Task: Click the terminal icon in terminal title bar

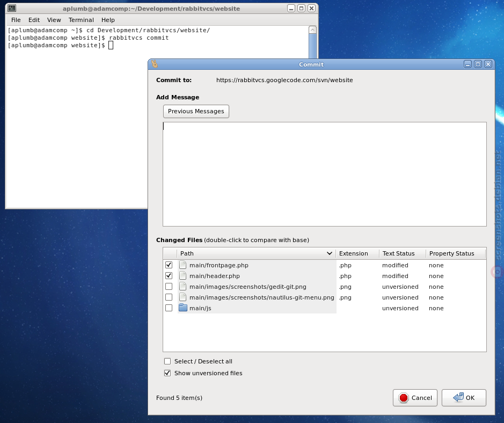Action: [x=12, y=9]
